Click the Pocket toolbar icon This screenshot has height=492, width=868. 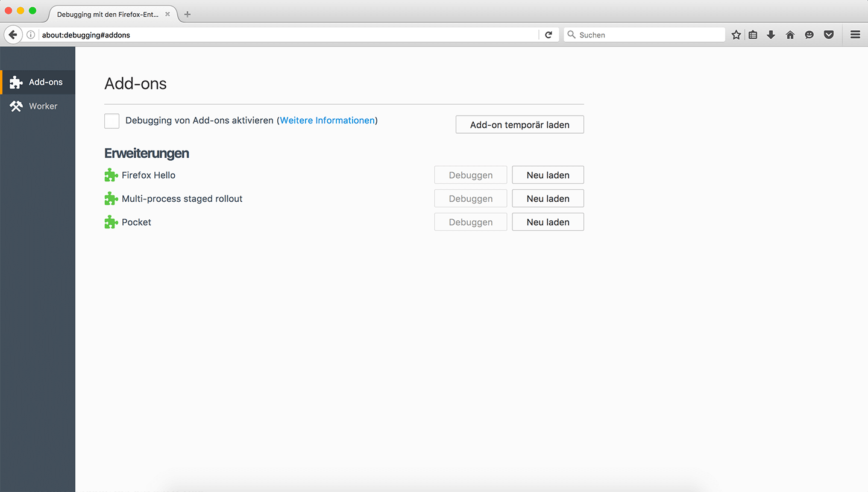point(829,35)
